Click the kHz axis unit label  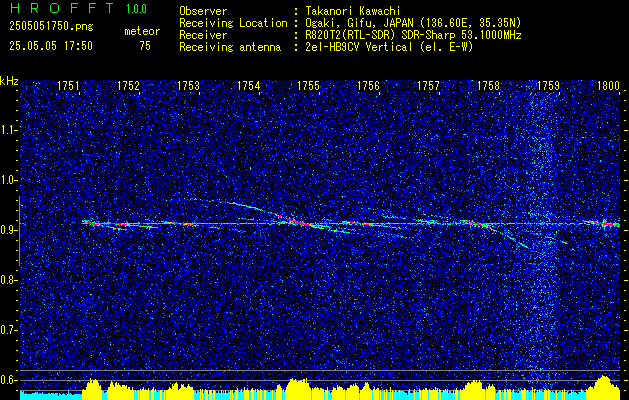click(x=9, y=81)
